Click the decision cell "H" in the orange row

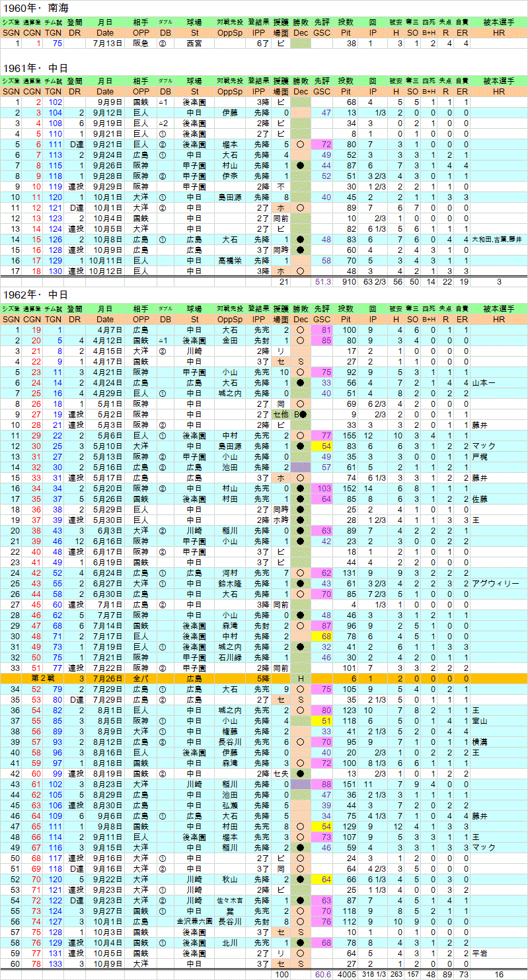click(x=301, y=679)
